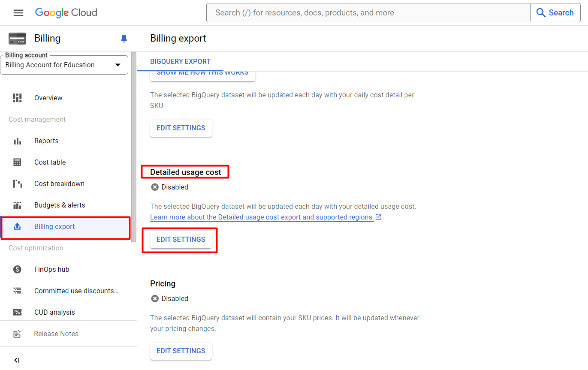Click the Disabled text under Pricing
The height and width of the screenshot is (370, 588).
(175, 298)
